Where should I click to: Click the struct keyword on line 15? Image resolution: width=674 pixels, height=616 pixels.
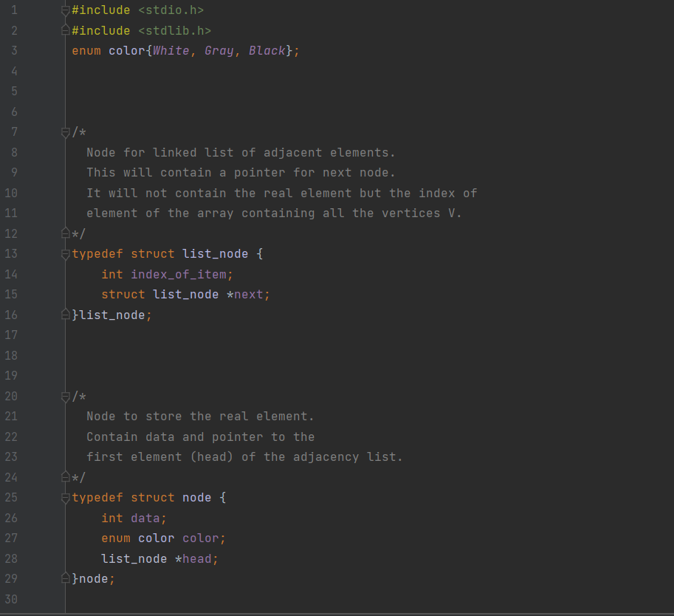pyautogui.click(x=123, y=294)
